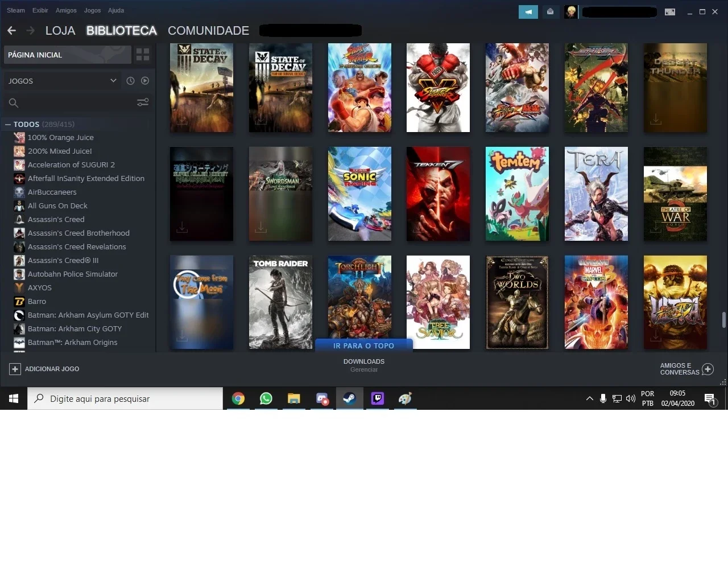Open the notification center icon
Image resolution: width=728 pixels, height=584 pixels.
(710, 400)
